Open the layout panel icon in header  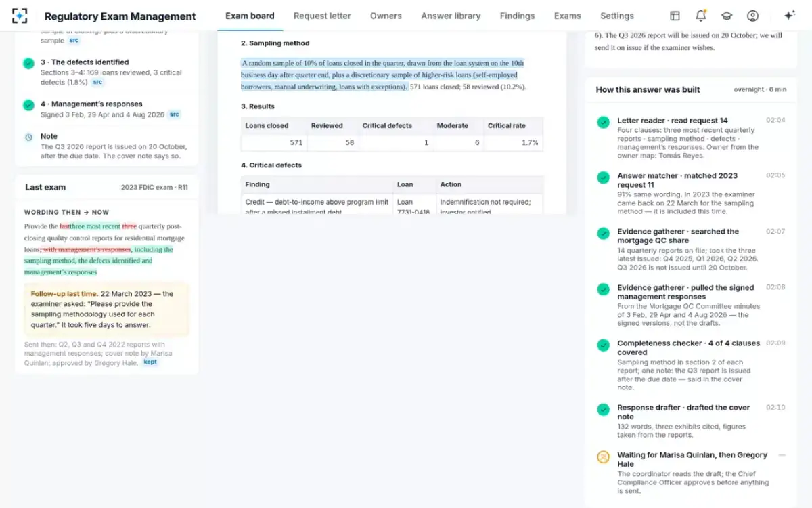pyautogui.click(x=675, y=16)
